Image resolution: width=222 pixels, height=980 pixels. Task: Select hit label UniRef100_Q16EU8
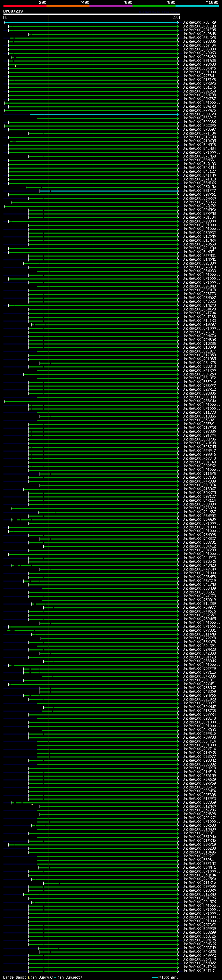(199, 137)
